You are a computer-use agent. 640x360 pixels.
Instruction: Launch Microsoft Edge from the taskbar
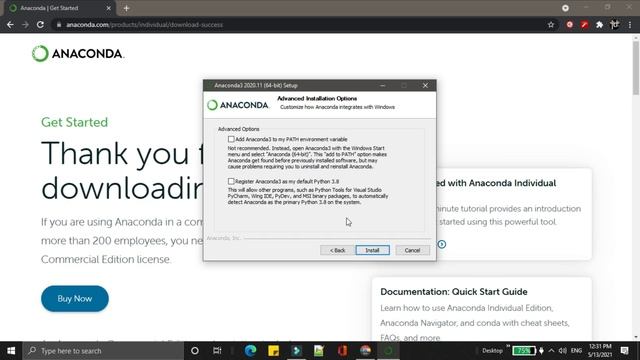250,351
